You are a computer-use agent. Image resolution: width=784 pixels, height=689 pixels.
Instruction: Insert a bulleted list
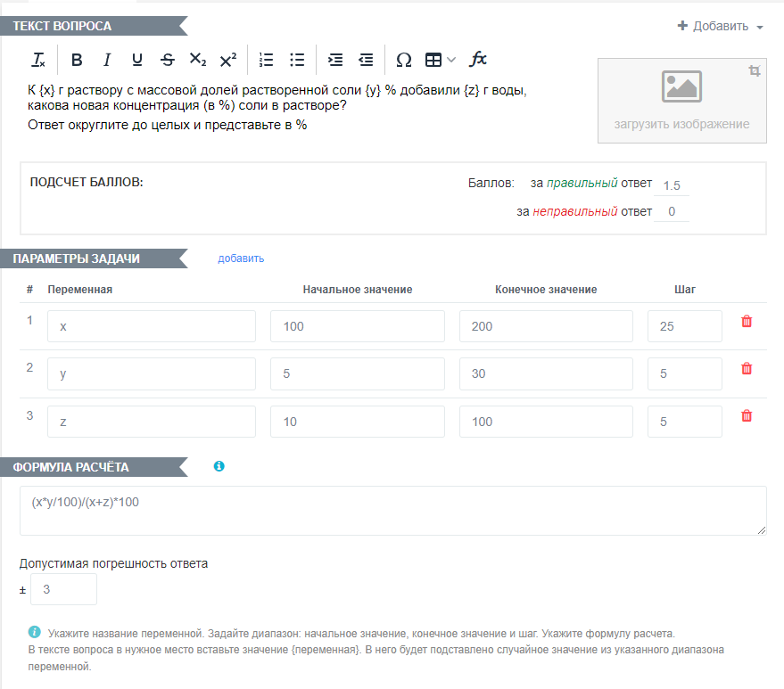click(x=297, y=60)
